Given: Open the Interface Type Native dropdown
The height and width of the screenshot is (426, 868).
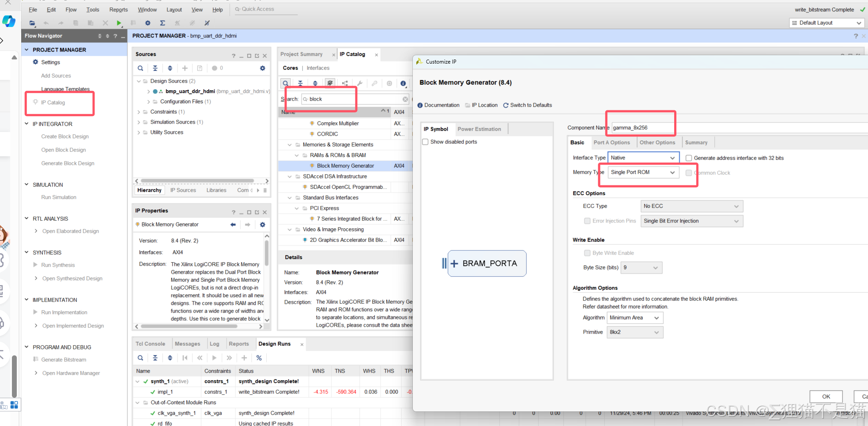Looking at the screenshot, I should [643, 158].
